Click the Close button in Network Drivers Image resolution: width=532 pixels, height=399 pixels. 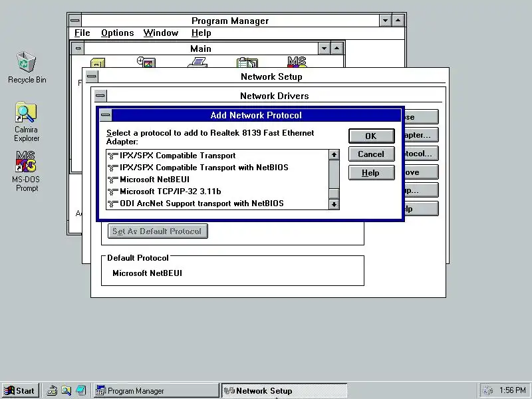tap(421, 117)
